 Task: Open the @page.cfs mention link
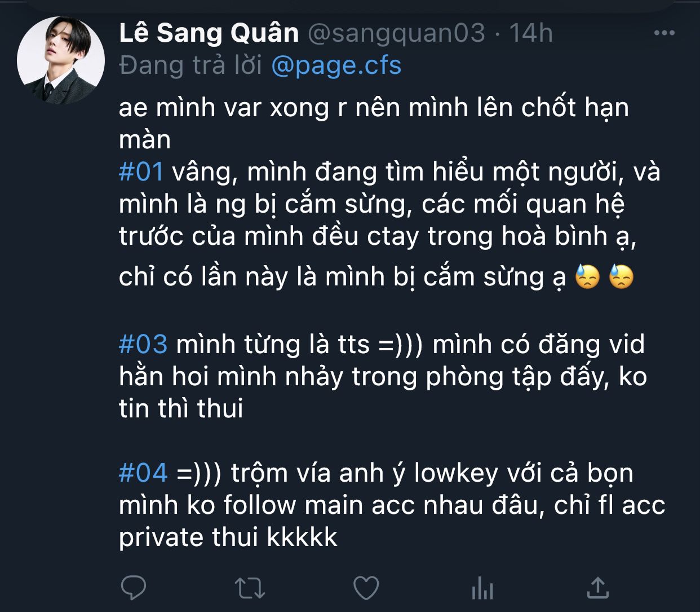(x=336, y=65)
